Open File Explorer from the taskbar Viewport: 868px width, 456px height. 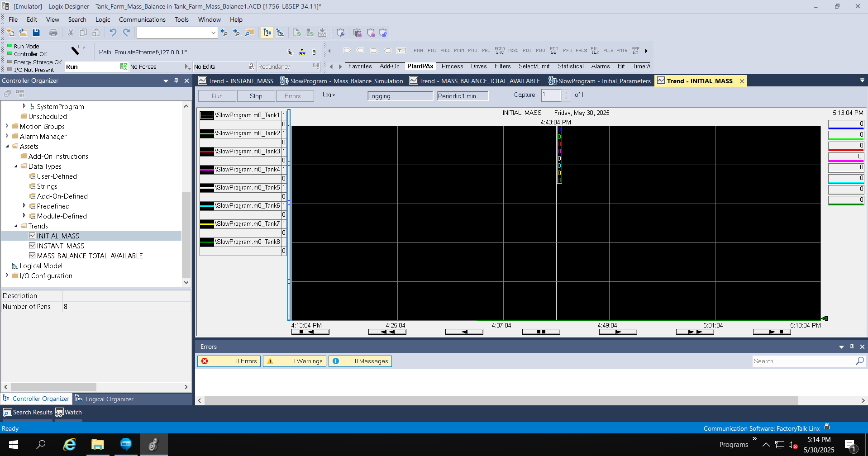(97, 445)
